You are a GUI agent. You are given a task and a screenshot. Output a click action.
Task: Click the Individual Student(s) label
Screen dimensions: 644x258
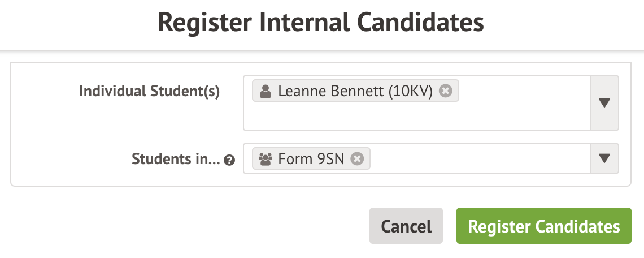coord(149,91)
